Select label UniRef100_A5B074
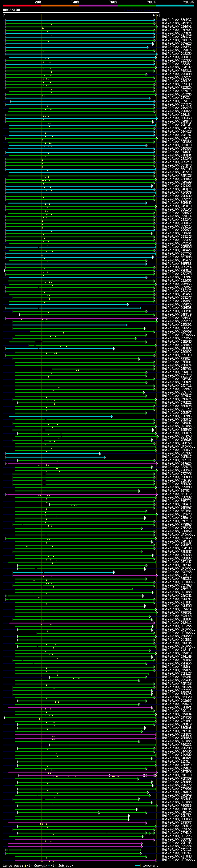This screenshot has height=868, width=197. [177, 365]
